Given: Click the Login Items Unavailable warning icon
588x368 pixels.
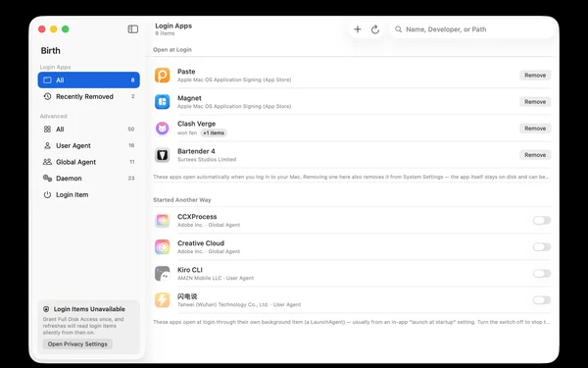Looking at the screenshot, I should 46,309.
